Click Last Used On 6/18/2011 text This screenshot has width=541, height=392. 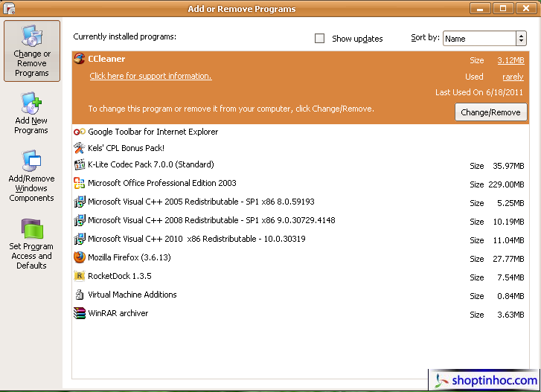(x=479, y=92)
